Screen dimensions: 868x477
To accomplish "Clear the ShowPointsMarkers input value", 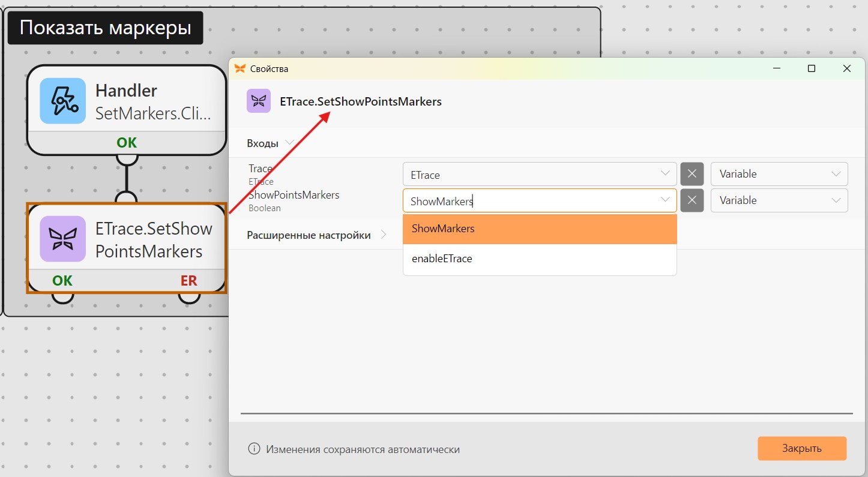I will pos(692,200).
